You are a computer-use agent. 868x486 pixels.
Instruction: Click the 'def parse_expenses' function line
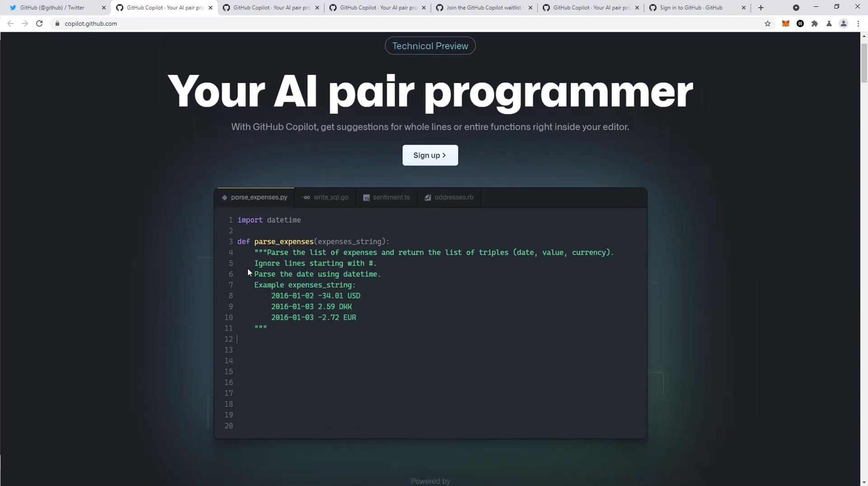(313, 242)
